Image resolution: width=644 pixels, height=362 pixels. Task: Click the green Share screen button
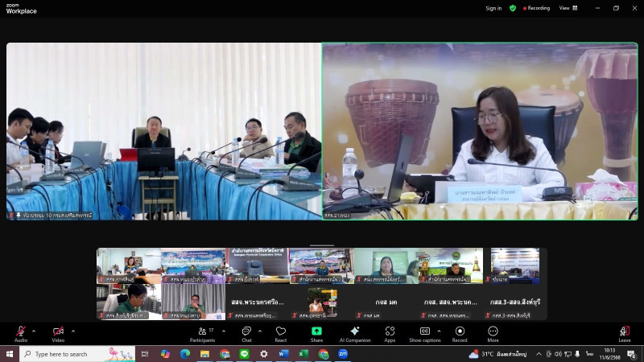tap(316, 334)
